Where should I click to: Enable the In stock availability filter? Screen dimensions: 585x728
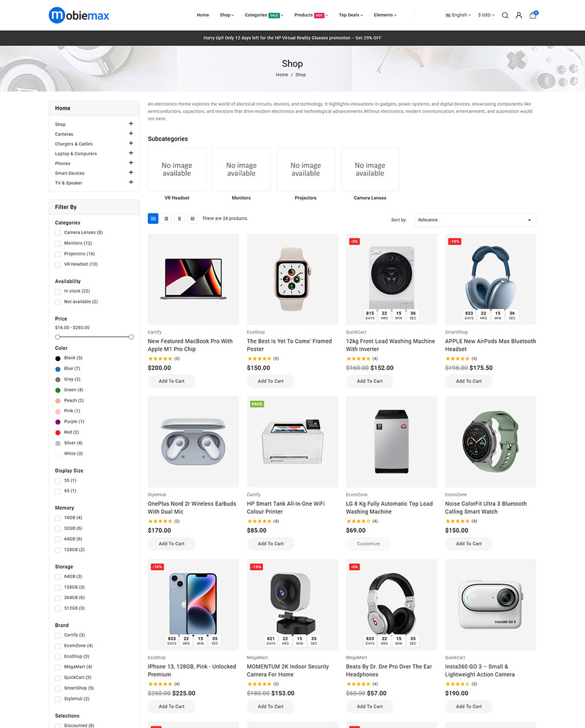[x=58, y=291]
